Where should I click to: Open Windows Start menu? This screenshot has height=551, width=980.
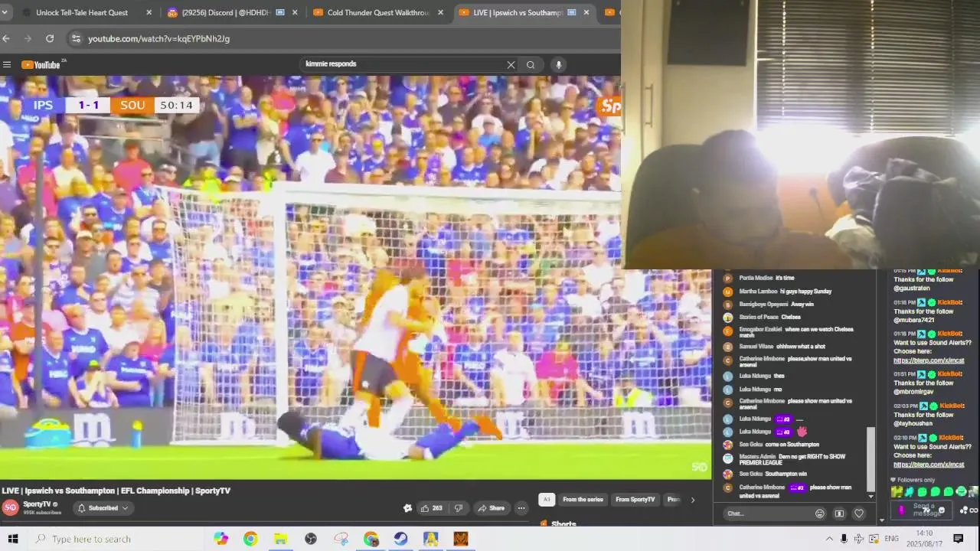point(12,539)
